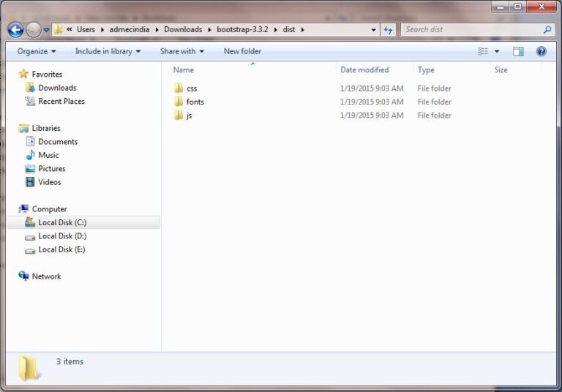The height and width of the screenshot is (392, 562).
Task: Expand the Share with dropdown
Action: tap(182, 51)
